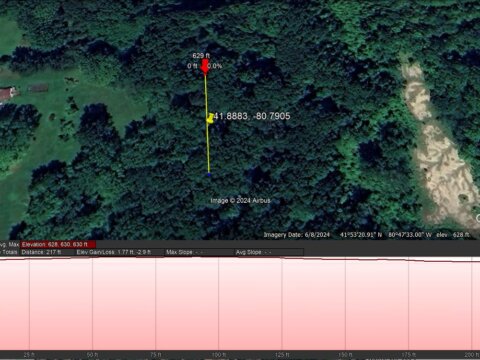Select the 0.0% slope label beside the arrow

tap(215, 66)
